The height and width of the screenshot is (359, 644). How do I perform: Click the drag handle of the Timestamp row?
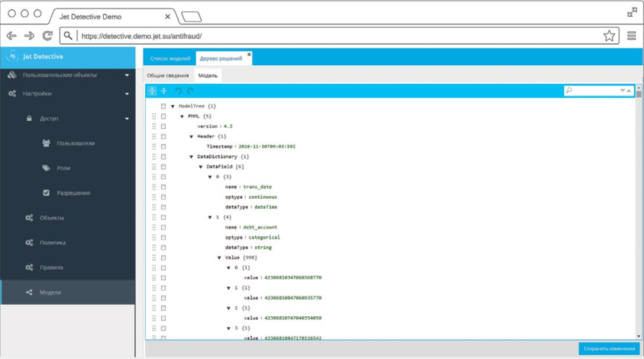pyautogui.click(x=154, y=146)
